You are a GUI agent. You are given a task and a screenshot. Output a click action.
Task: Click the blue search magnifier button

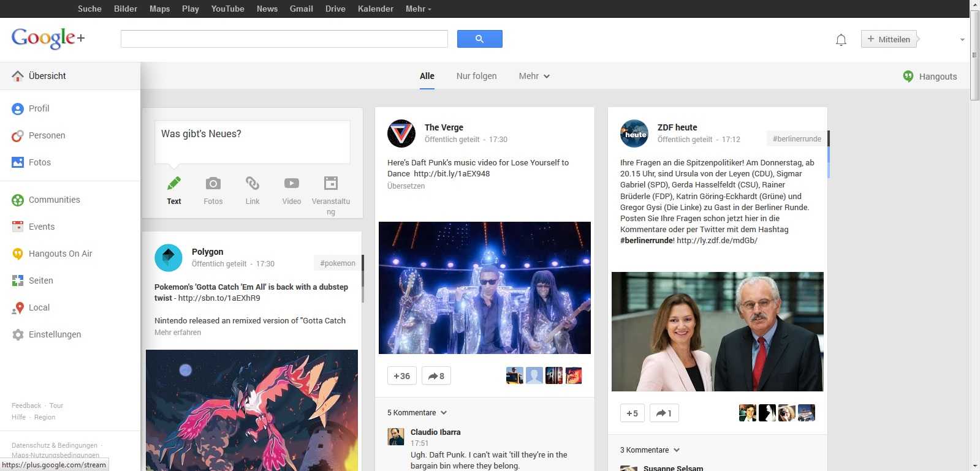pyautogui.click(x=479, y=39)
